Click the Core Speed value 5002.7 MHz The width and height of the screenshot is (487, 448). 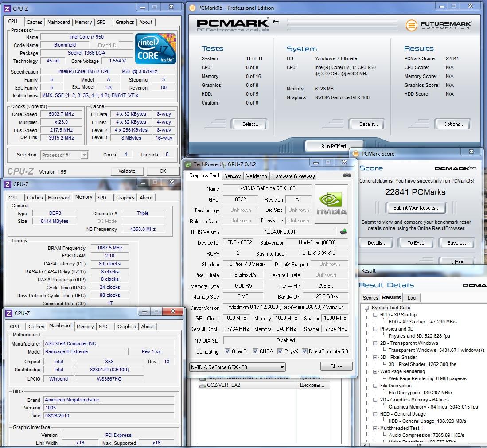61,114
